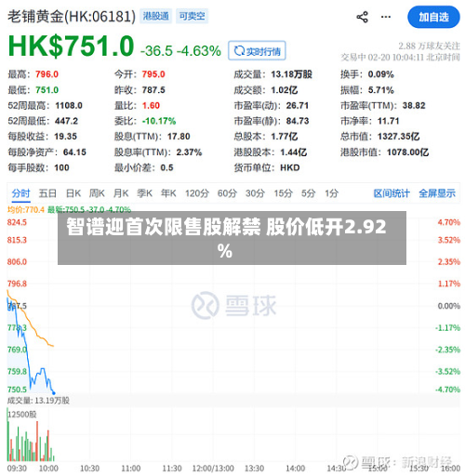Click the 总股本 value 1.77亿
Image resolution: width=465 pixels, height=476 pixels.
(285, 137)
